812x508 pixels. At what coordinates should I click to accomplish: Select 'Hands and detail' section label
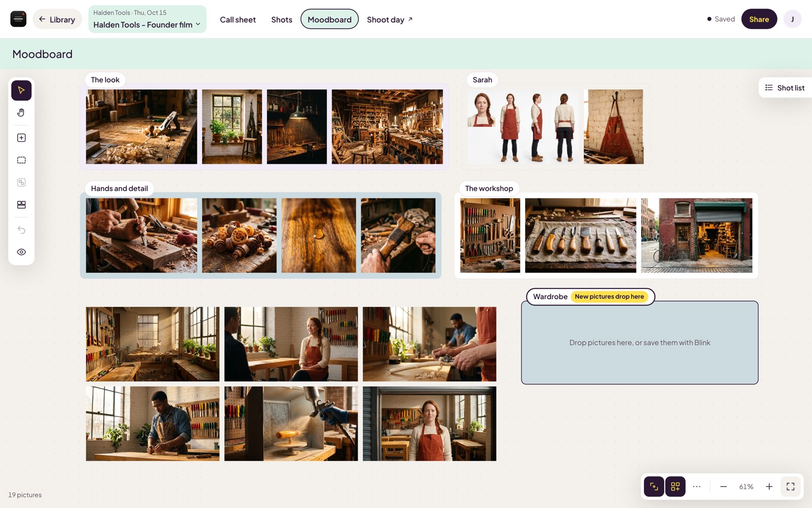[x=119, y=188]
